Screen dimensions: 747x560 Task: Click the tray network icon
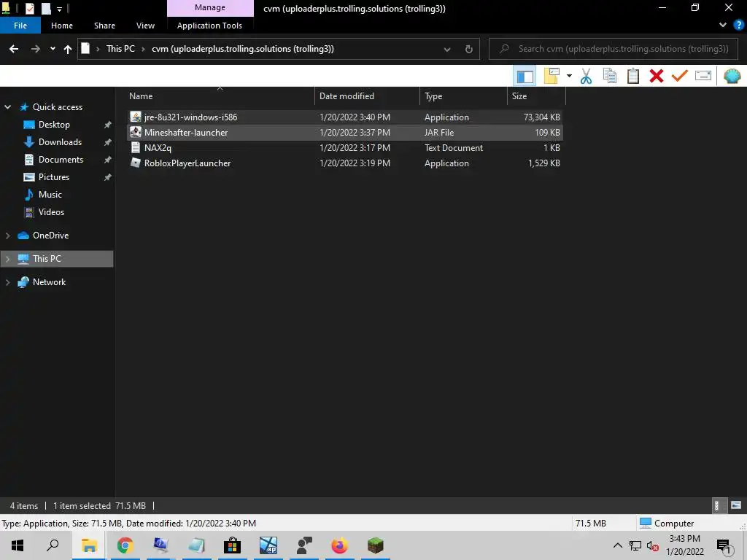(635, 546)
